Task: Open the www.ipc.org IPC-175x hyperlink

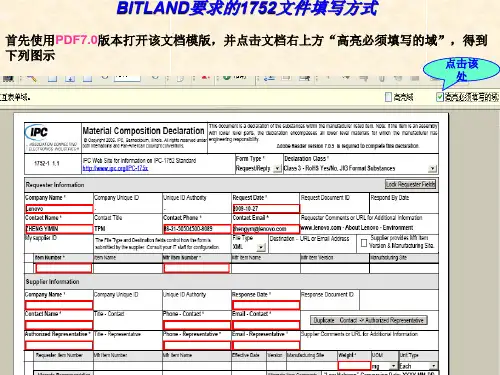Action: pos(115,168)
